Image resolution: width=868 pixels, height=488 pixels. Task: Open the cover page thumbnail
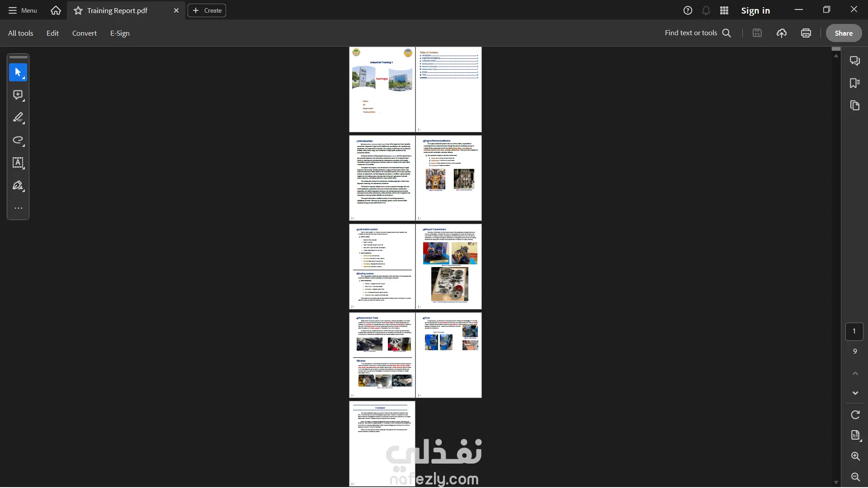coord(382,89)
